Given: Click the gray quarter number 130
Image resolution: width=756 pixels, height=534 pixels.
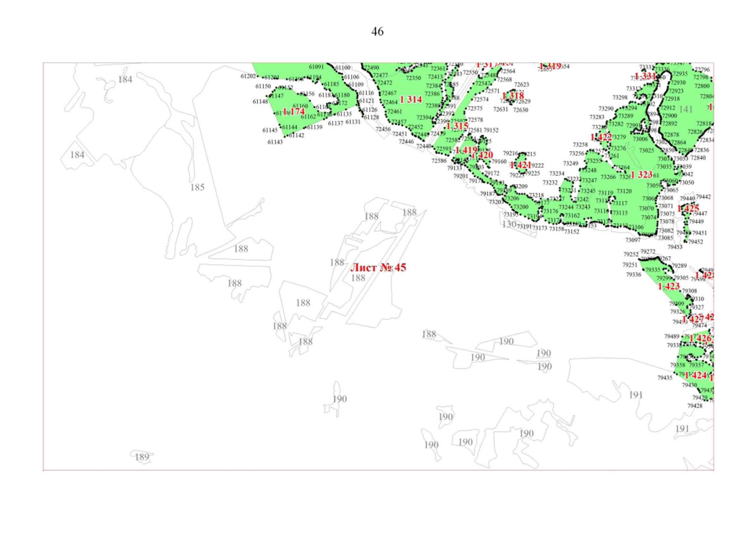Looking at the screenshot, I should pos(509,225).
